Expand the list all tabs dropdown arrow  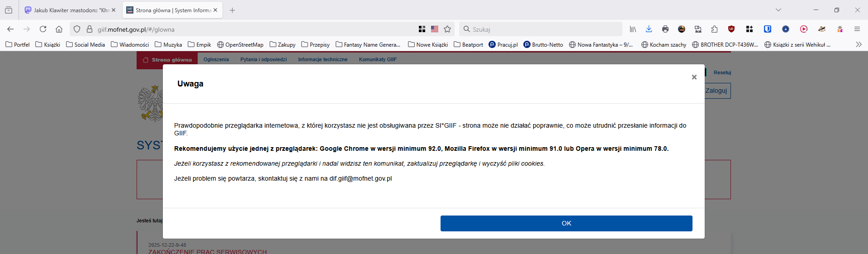click(x=778, y=10)
